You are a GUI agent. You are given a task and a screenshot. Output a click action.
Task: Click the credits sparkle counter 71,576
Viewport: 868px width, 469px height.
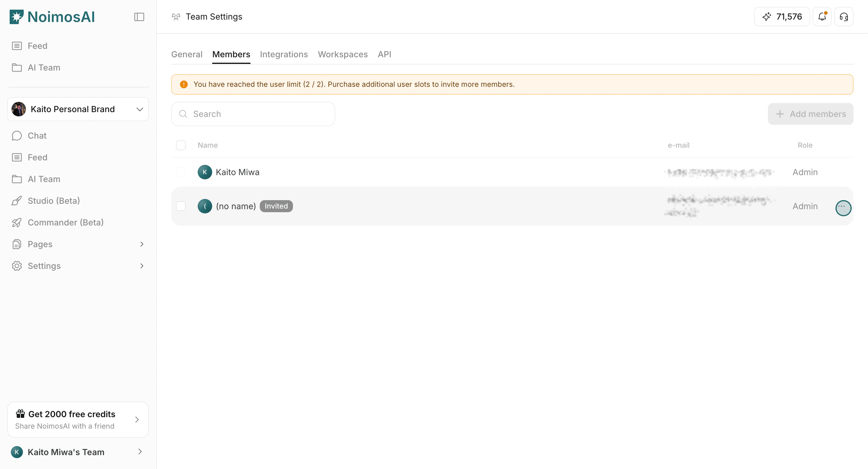coord(782,17)
